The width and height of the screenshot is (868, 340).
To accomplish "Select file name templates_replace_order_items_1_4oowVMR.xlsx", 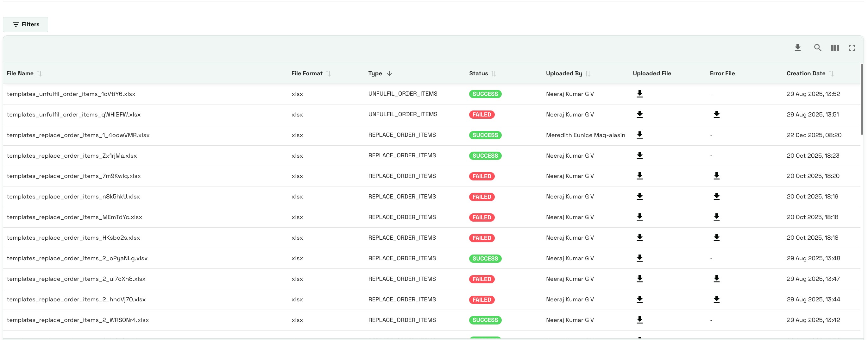I will (78, 135).
